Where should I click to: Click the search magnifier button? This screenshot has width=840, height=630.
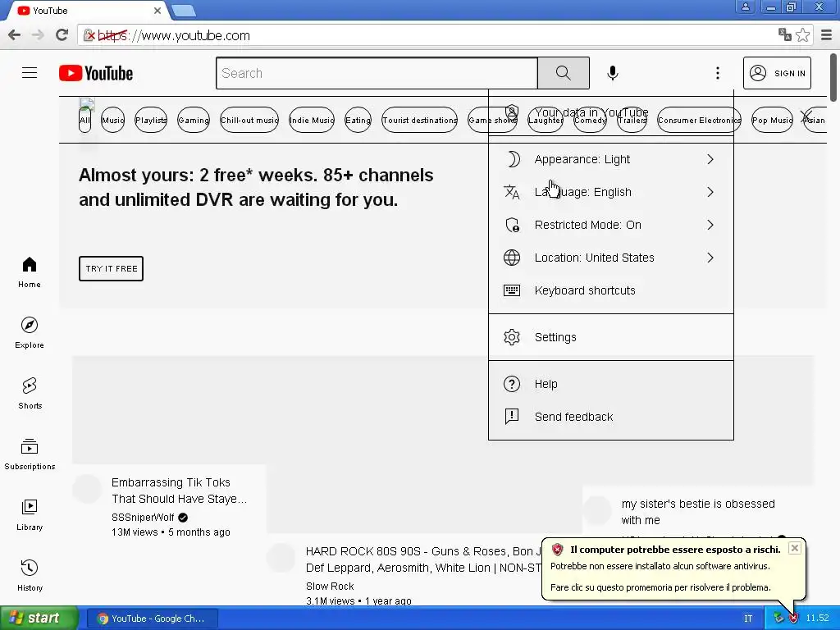coord(563,73)
